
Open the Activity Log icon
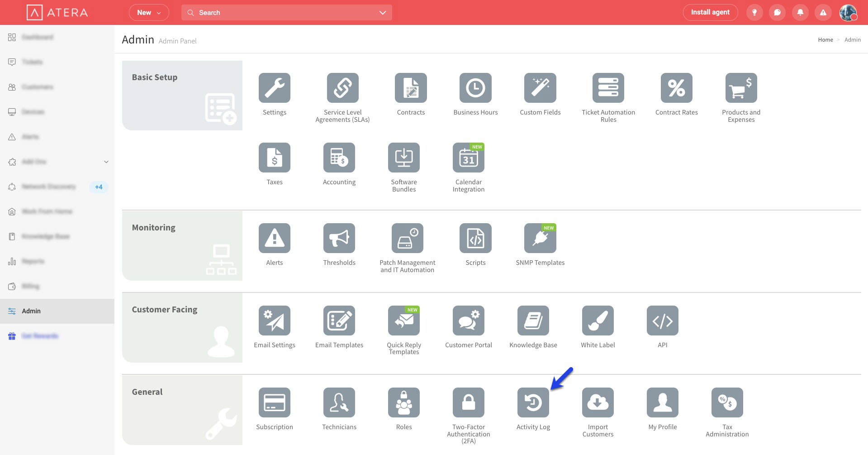click(533, 402)
